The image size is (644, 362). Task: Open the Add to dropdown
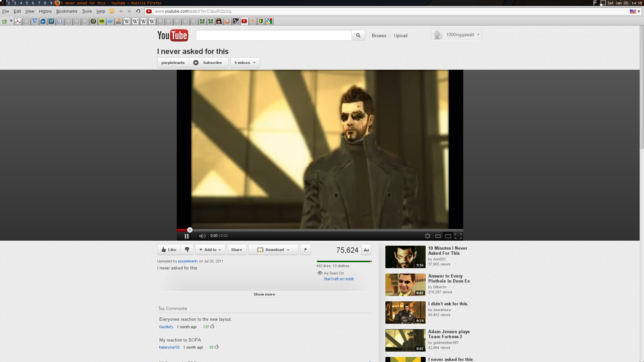click(x=210, y=250)
